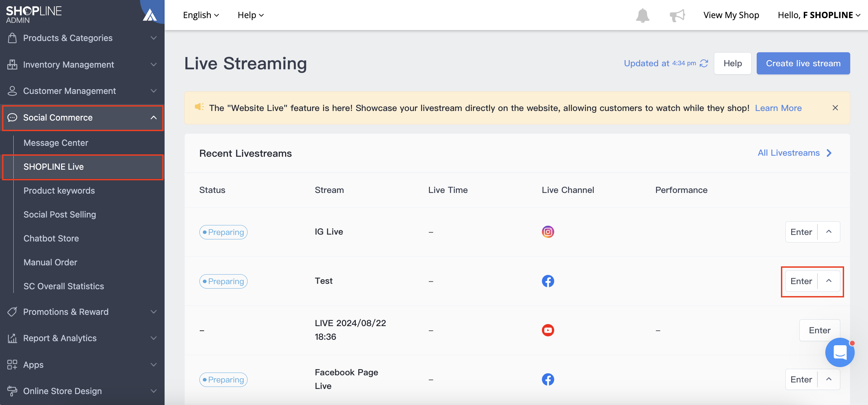The height and width of the screenshot is (405, 868).
Task: Click the banner's megaphone icon
Action: click(199, 107)
